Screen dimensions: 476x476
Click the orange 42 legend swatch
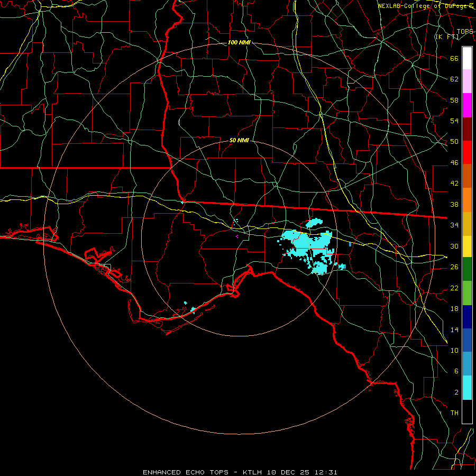pos(467,200)
